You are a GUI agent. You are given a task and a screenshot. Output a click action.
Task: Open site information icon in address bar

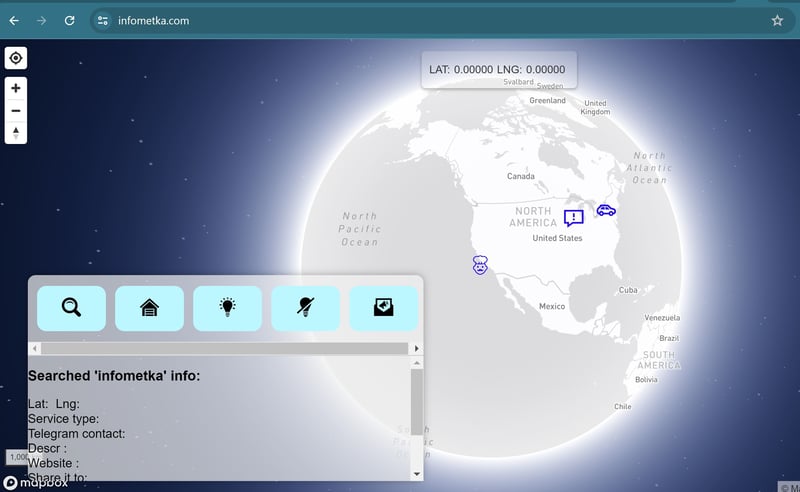tap(103, 20)
